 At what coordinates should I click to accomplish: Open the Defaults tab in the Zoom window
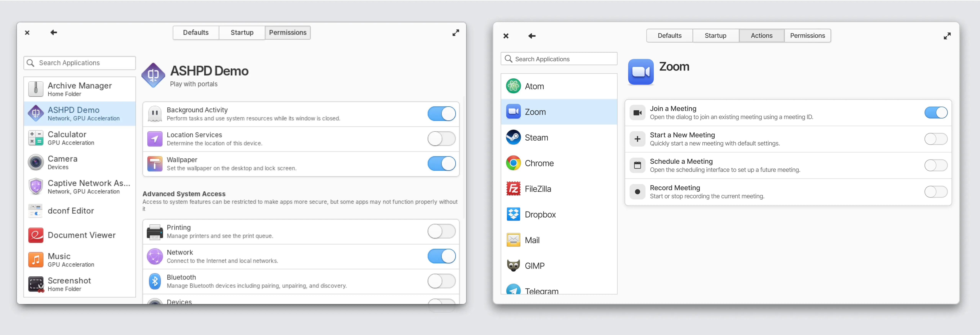669,36
